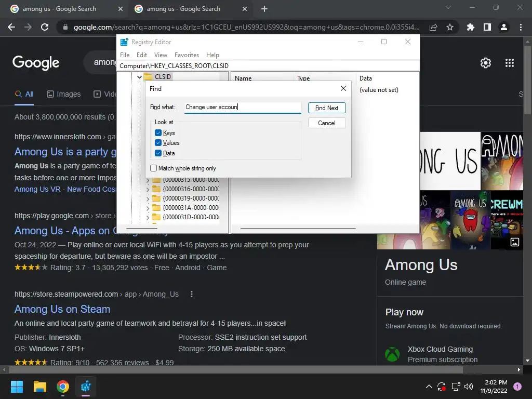Open Windows Start menu

coord(17,387)
